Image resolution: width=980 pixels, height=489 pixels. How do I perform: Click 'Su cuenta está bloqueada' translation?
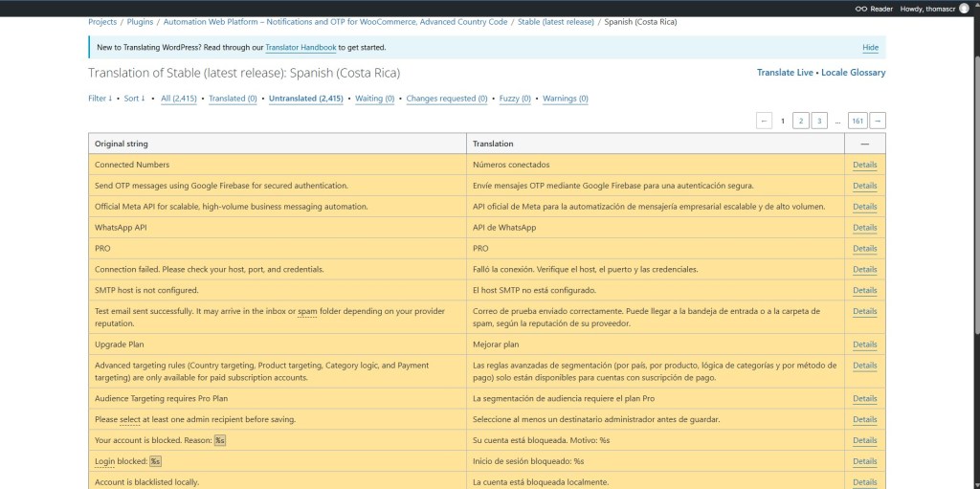(542, 440)
